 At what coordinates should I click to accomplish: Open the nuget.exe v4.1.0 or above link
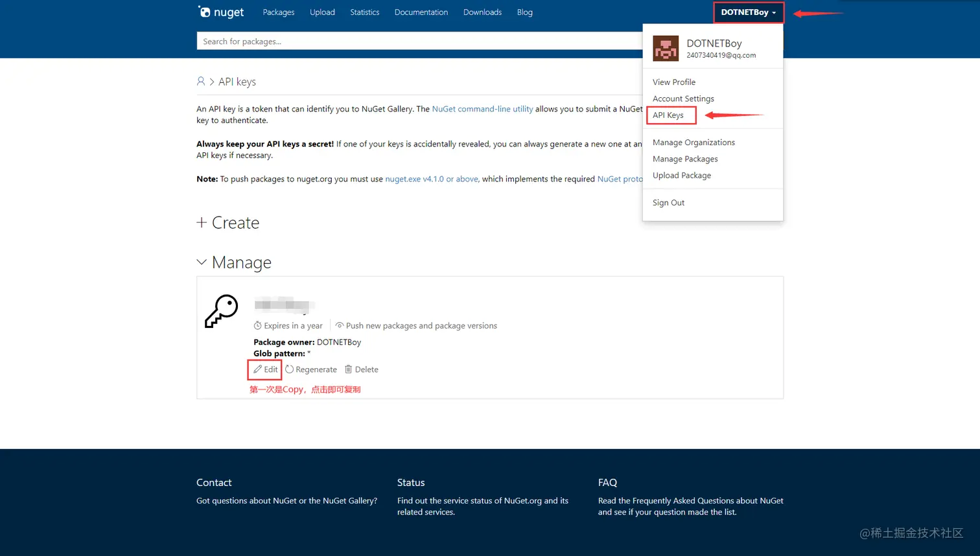coord(432,179)
